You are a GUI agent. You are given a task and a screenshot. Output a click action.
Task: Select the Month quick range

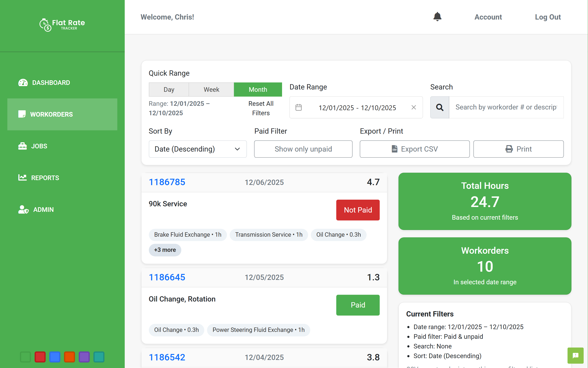click(x=258, y=89)
